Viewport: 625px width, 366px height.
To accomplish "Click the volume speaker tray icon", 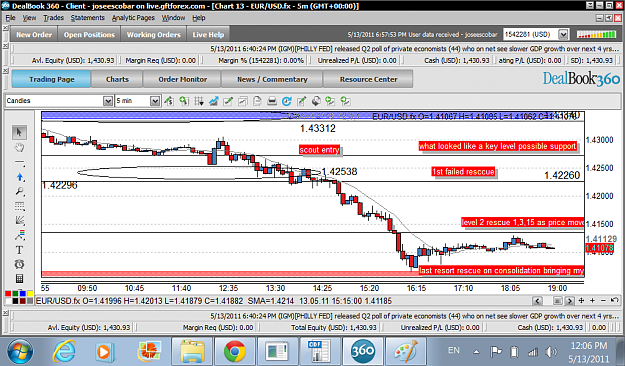I will click(x=551, y=351).
